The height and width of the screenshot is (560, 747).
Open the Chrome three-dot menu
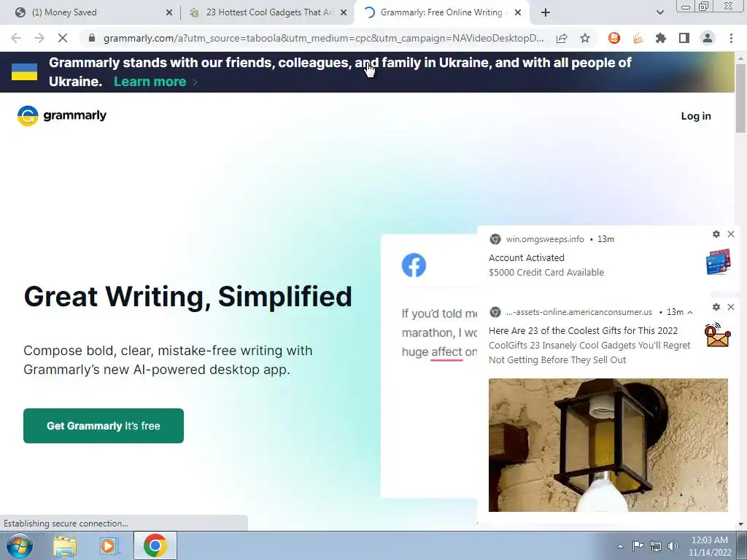coord(731,38)
